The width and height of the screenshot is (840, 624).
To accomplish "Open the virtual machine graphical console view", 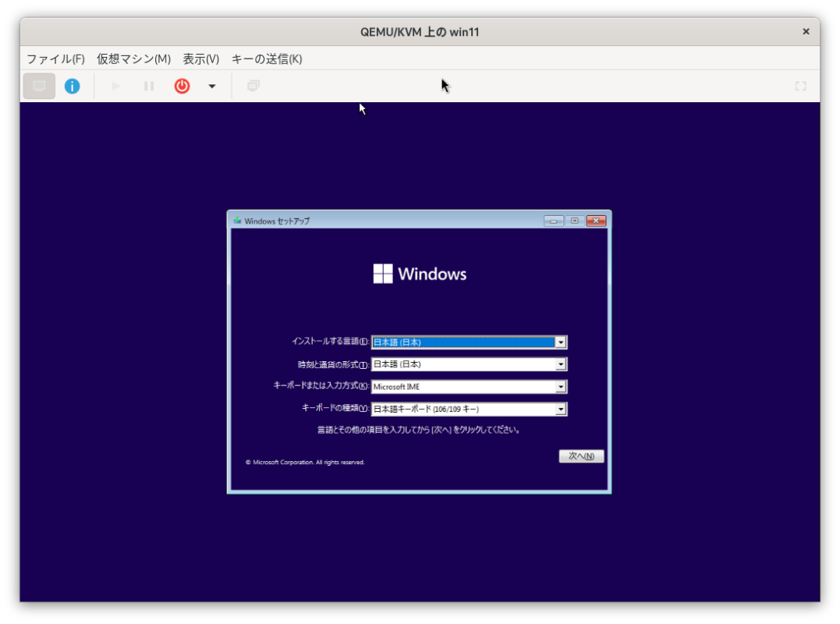I will point(38,86).
